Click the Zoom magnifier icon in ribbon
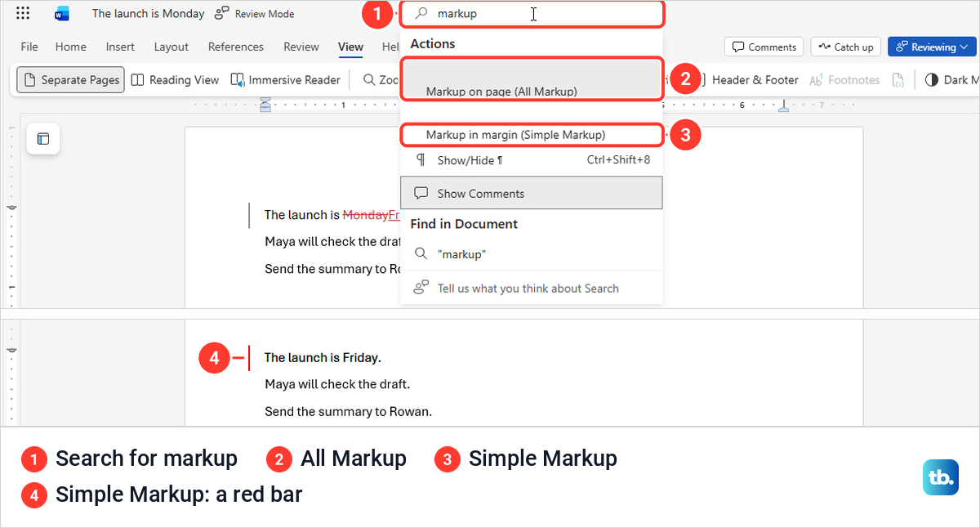 click(370, 80)
